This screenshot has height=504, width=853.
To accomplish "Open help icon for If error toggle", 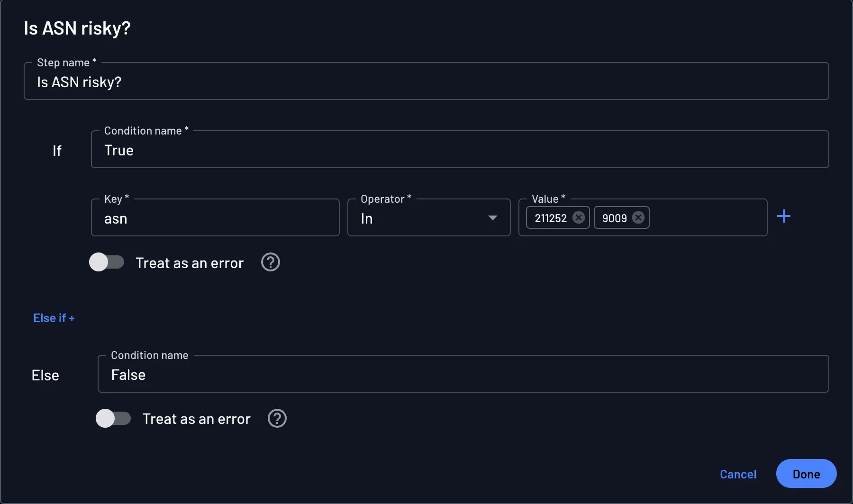I will (270, 262).
